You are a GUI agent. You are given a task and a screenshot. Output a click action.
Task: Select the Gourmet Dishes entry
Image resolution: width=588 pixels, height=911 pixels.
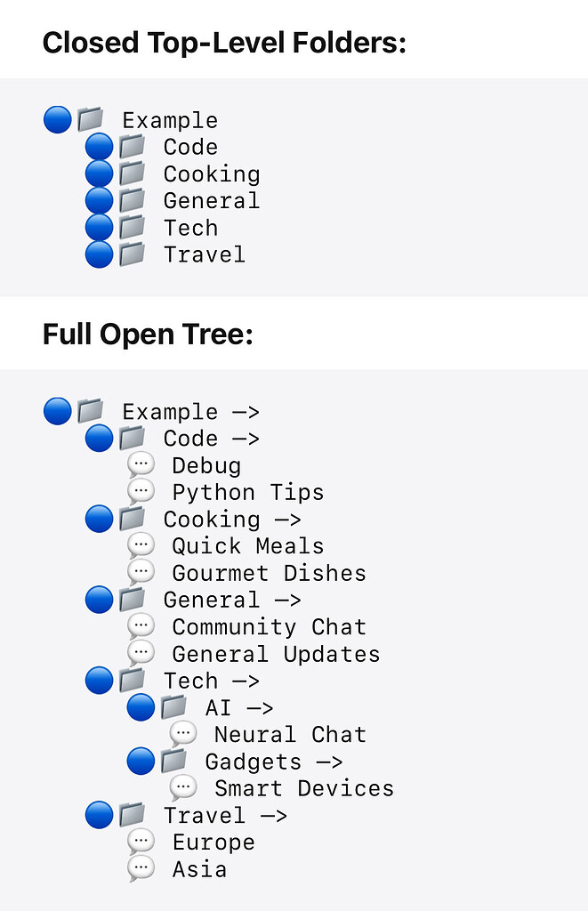coord(269,572)
